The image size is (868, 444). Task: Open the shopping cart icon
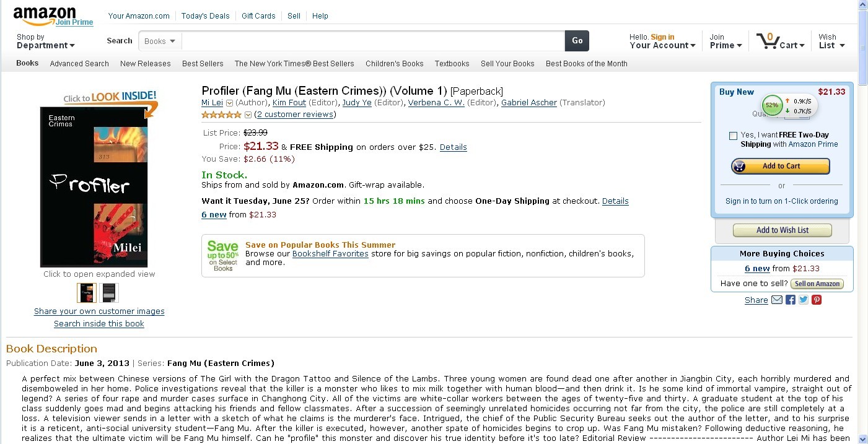pos(767,41)
